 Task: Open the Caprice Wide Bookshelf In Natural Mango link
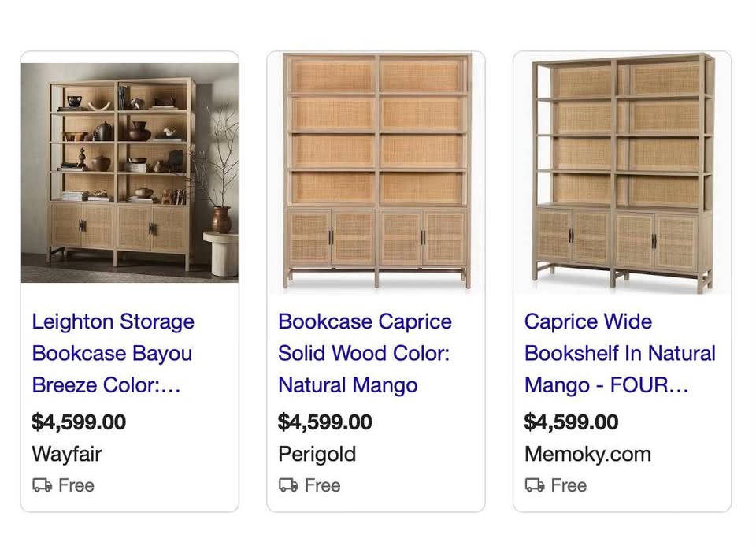click(620, 353)
